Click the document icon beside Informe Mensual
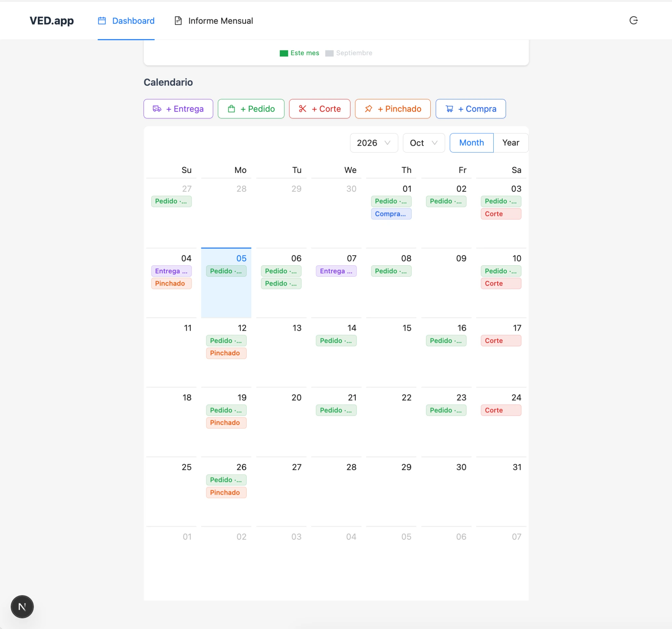Viewport: 672px width, 629px height. click(x=178, y=21)
